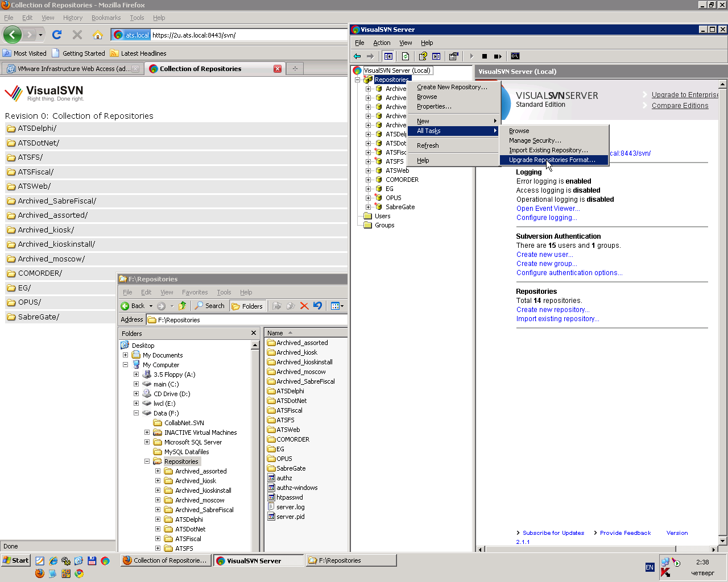Choose Create New Repository from context menu

click(x=453, y=87)
